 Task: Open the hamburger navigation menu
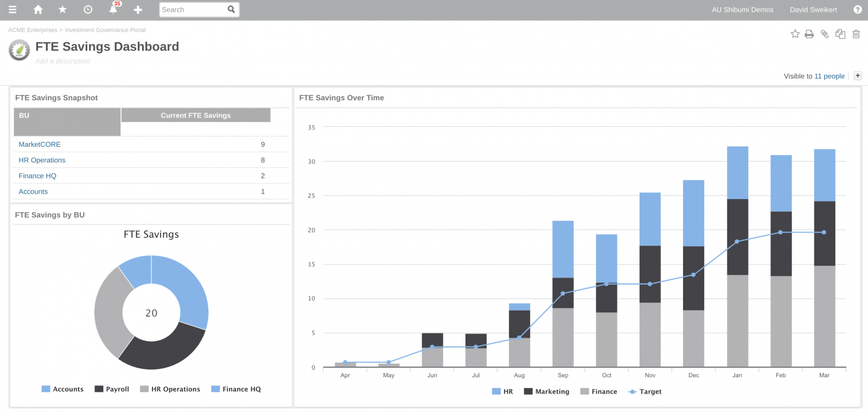pyautogui.click(x=12, y=10)
